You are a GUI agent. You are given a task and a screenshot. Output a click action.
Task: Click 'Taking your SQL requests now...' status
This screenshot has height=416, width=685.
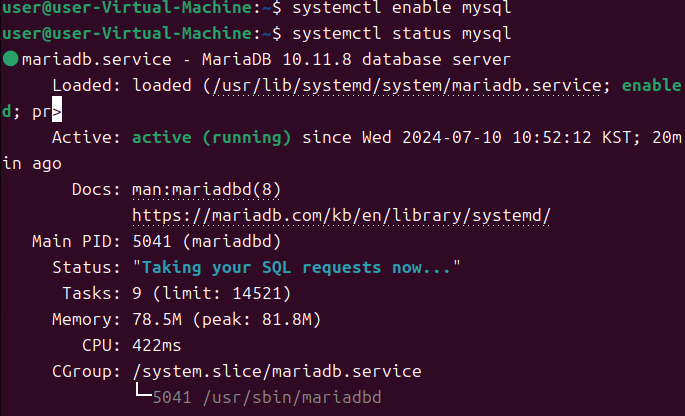pyautogui.click(x=296, y=267)
